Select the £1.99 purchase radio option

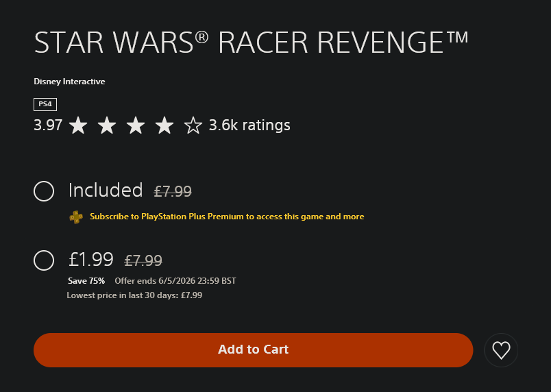(x=44, y=260)
